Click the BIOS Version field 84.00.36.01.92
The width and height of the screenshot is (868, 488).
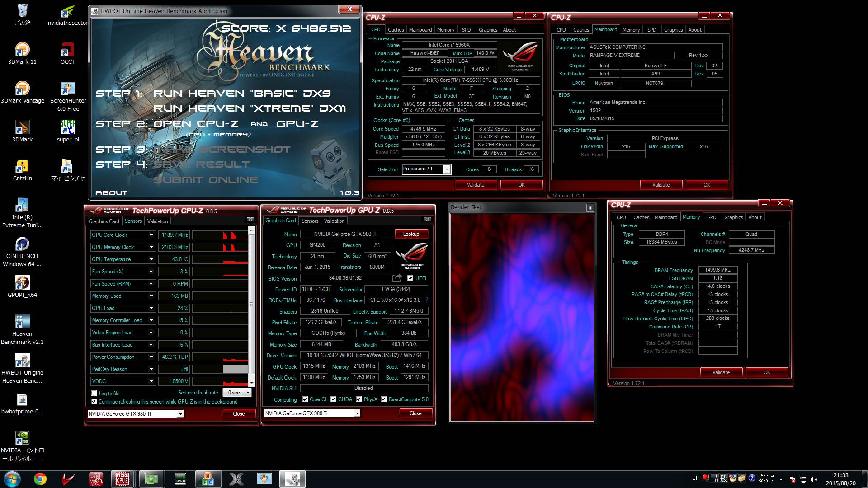(345, 278)
